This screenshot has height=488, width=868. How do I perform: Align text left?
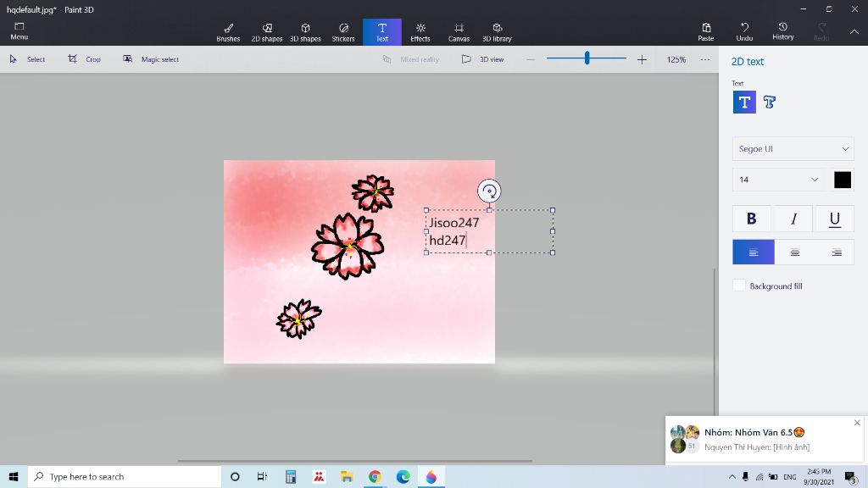[753, 252]
